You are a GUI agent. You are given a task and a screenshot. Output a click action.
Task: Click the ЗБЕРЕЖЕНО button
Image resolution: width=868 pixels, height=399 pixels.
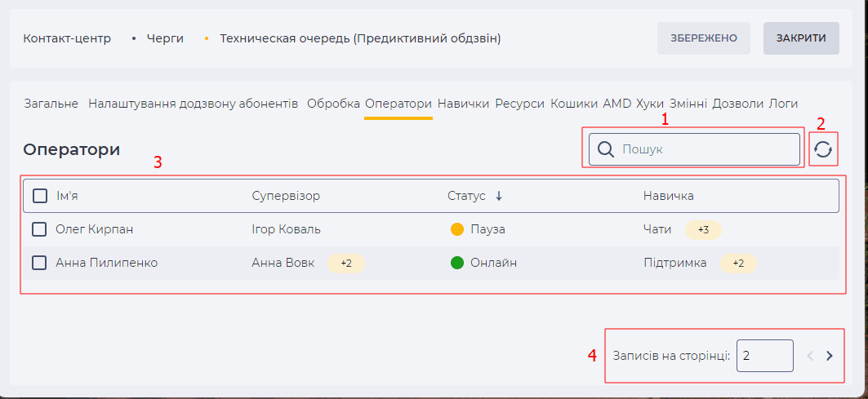click(x=704, y=38)
